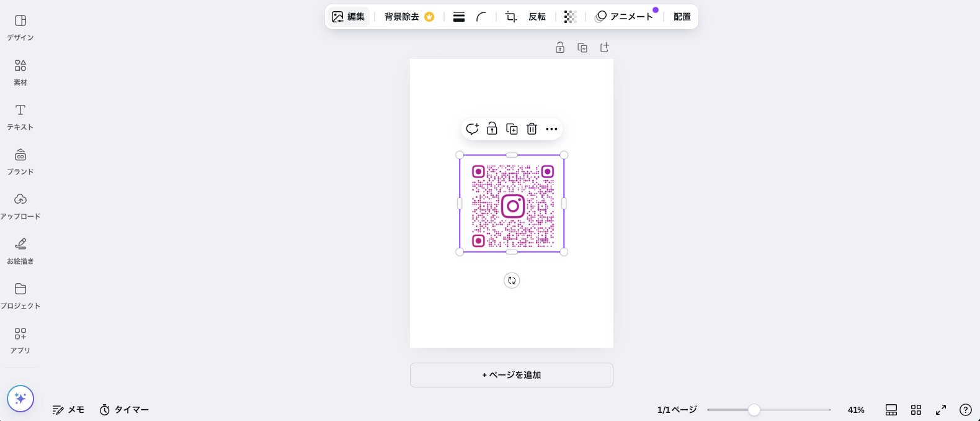Viewport: 980px width, 421px height.
Task: Open the help question mark button
Action: [966, 410]
